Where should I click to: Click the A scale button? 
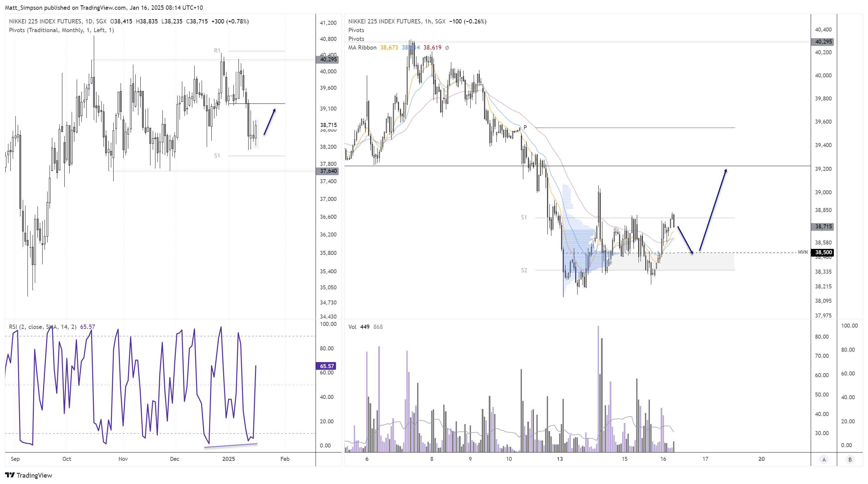824,460
